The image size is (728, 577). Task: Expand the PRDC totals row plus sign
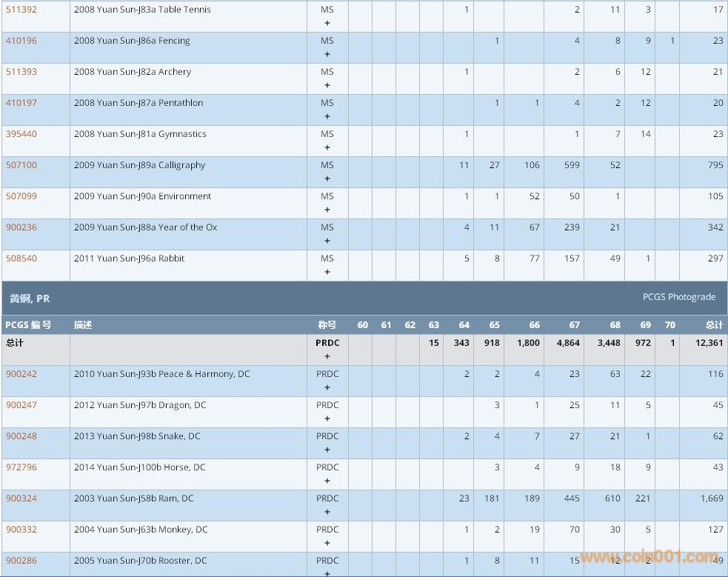tap(327, 356)
